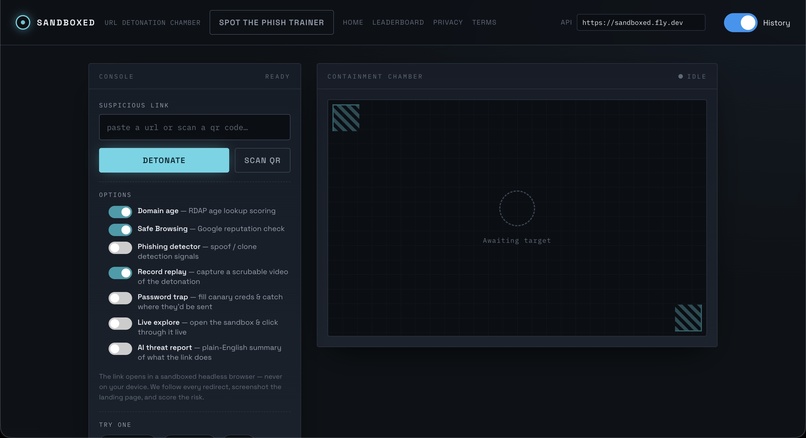Focus the suspicious link input box
This screenshot has height=438, width=806.
coord(194,127)
